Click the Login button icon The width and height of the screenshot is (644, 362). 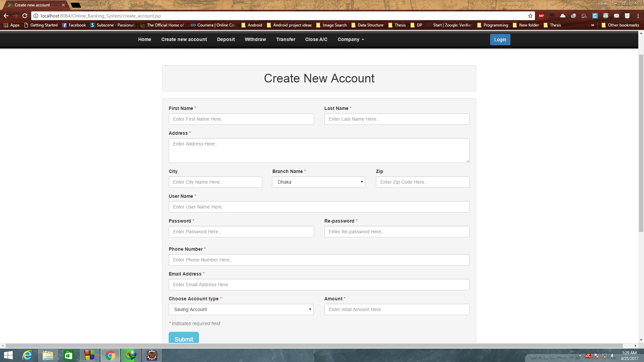tap(500, 39)
